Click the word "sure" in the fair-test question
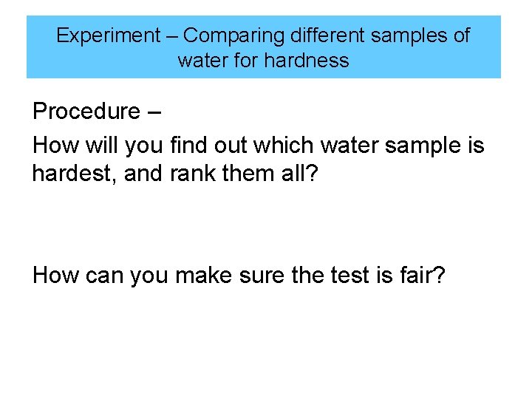Image resolution: width=532 pixels, height=399 pixels. tap(262, 276)
